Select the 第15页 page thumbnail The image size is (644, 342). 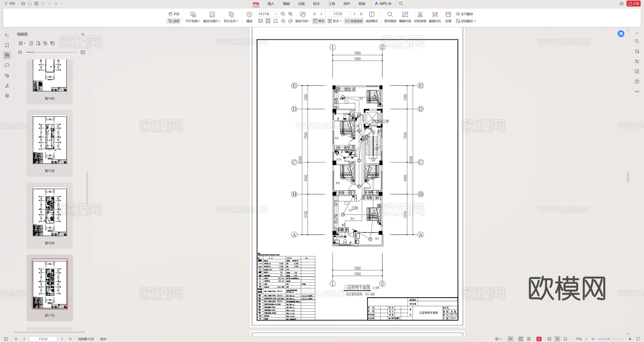click(50, 140)
